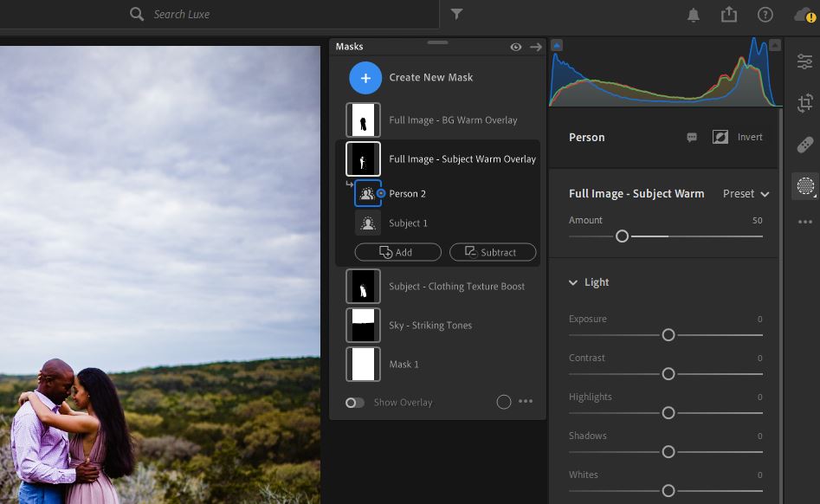
Task: Open the overlay options three-dot menu
Action: 526,402
